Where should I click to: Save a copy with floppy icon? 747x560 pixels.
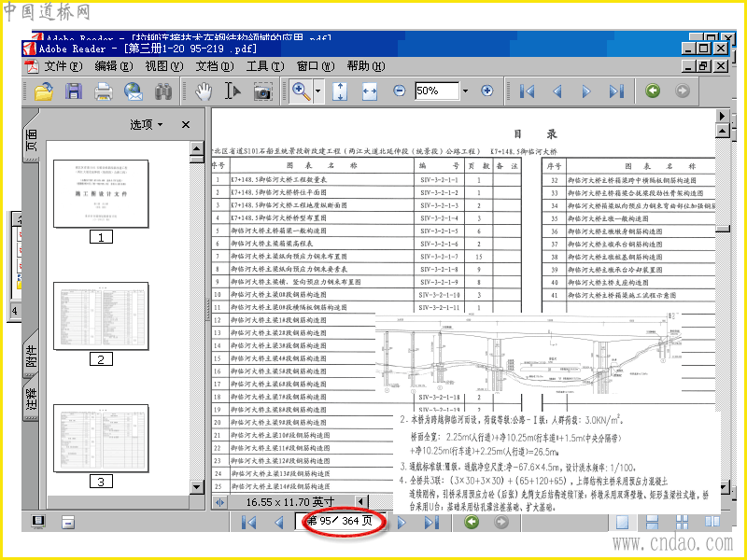tap(74, 91)
